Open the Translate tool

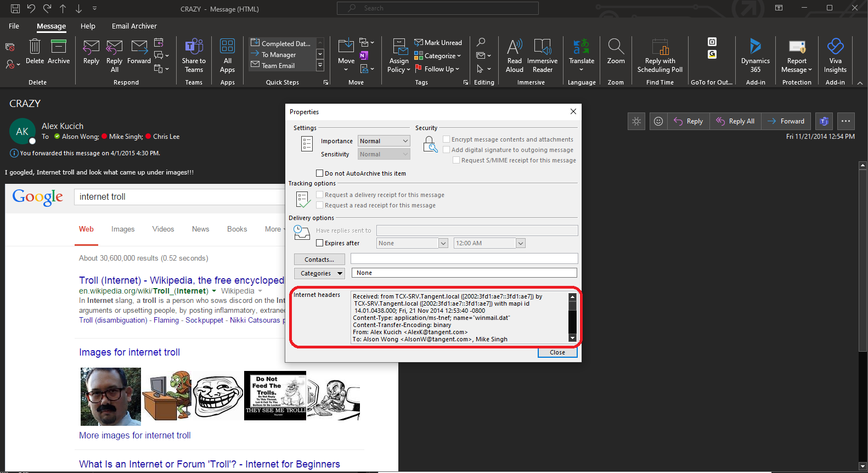tap(581, 47)
